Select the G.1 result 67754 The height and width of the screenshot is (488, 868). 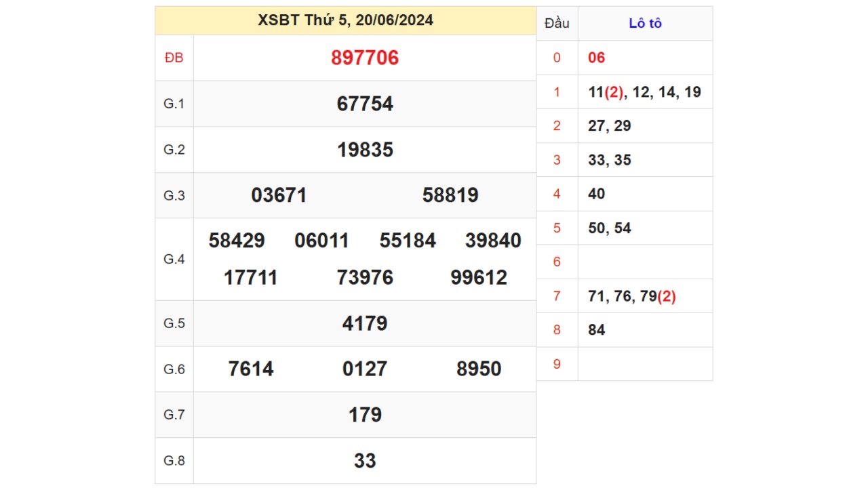365,104
